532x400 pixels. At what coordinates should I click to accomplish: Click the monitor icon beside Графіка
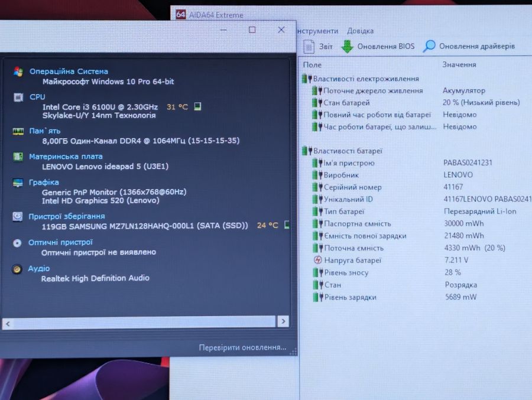18,183
